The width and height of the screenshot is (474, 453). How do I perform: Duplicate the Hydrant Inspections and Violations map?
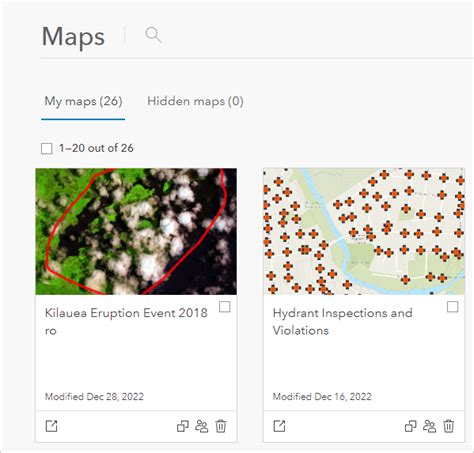[x=411, y=426]
